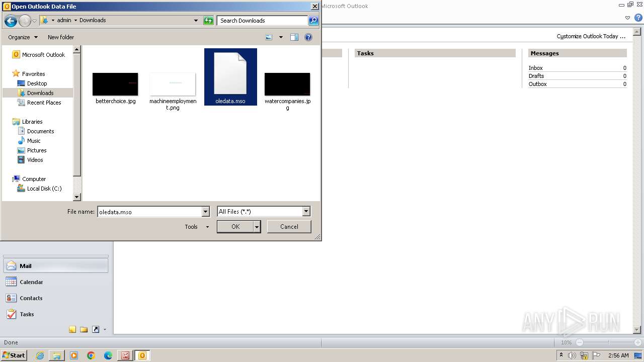
Task: Open Drafts under Messages
Action: (x=536, y=76)
